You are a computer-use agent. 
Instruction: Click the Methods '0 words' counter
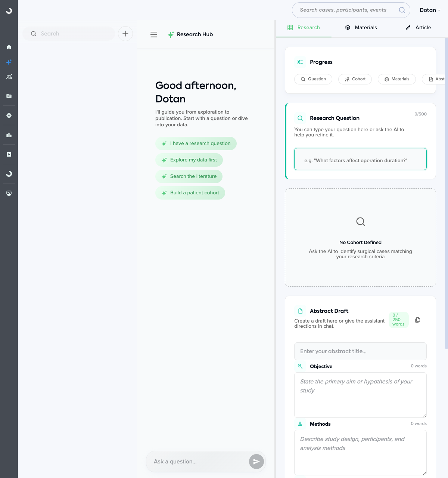click(x=419, y=423)
